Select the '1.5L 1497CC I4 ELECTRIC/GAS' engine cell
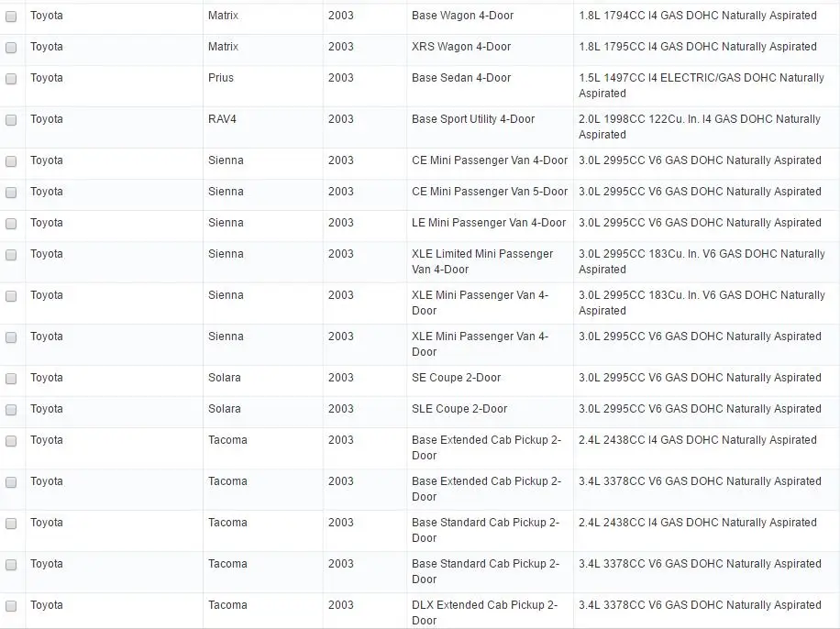The width and height of the screenshot is (840, 629). (x=707, y=86)
